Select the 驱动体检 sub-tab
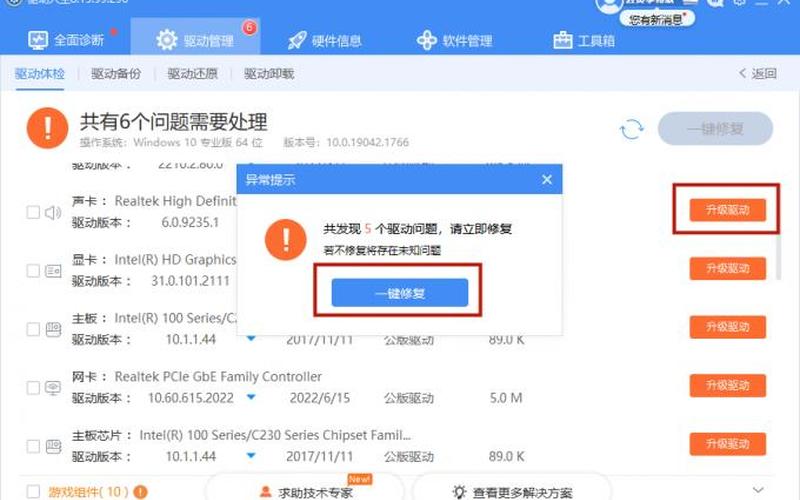Viewport: 800px width, 500px height. (39, 74)
